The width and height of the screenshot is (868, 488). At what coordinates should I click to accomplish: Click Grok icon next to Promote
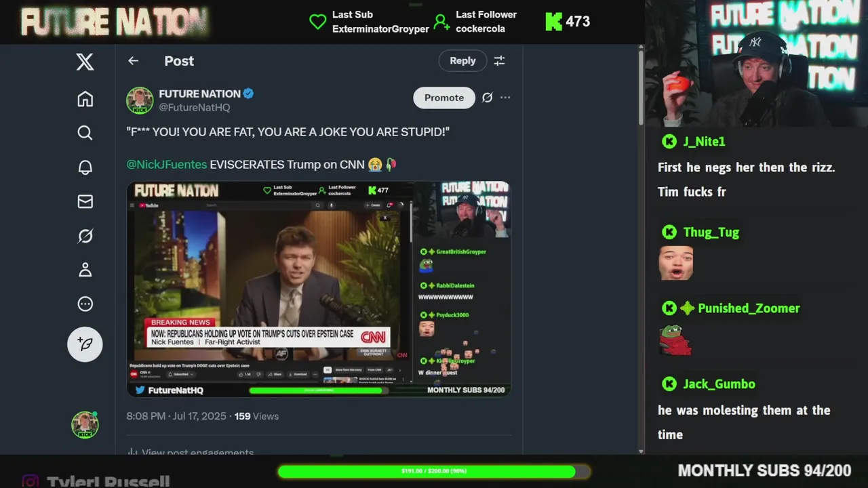click(x=487, y=98)
